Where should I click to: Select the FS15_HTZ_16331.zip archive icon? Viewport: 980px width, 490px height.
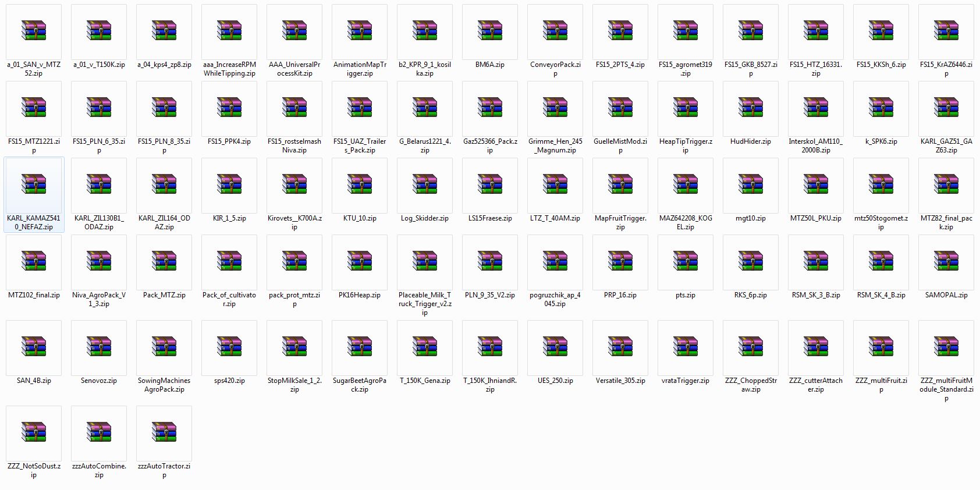pos(816,31)
